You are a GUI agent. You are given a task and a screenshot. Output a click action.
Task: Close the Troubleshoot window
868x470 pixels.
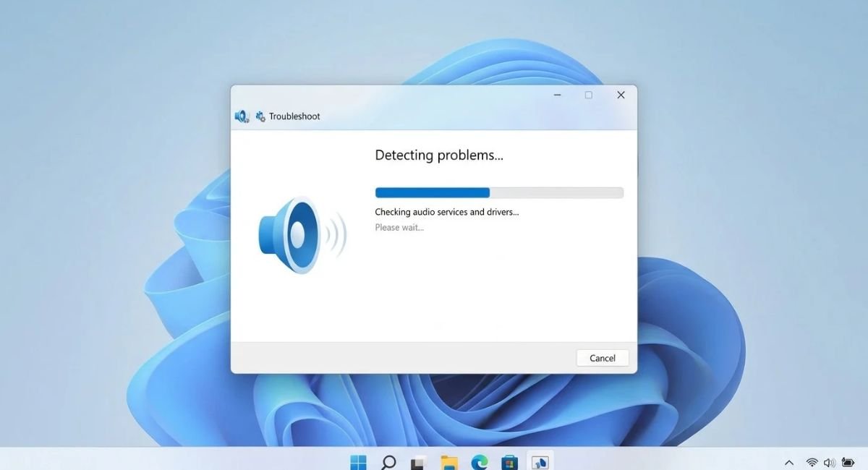point(621,95)
